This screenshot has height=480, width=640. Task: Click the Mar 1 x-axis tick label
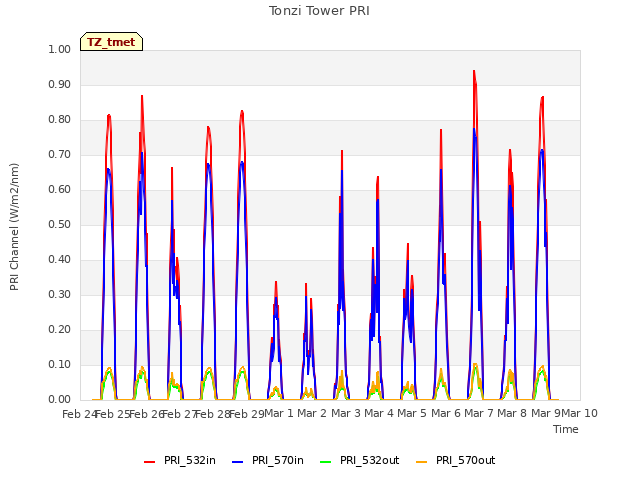coord(279,413)
